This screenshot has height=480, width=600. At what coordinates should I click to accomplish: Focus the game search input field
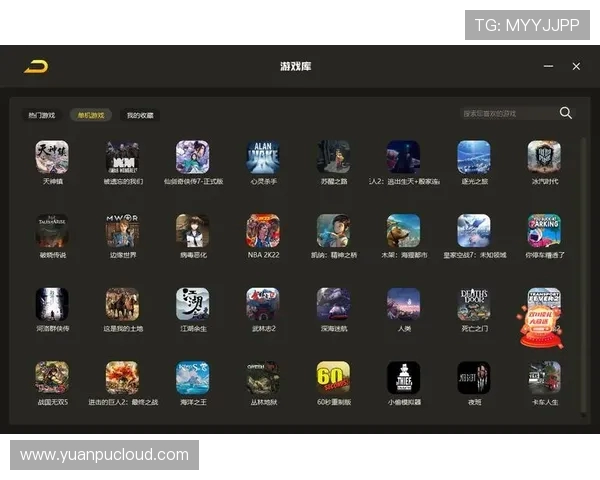(507, 114)
